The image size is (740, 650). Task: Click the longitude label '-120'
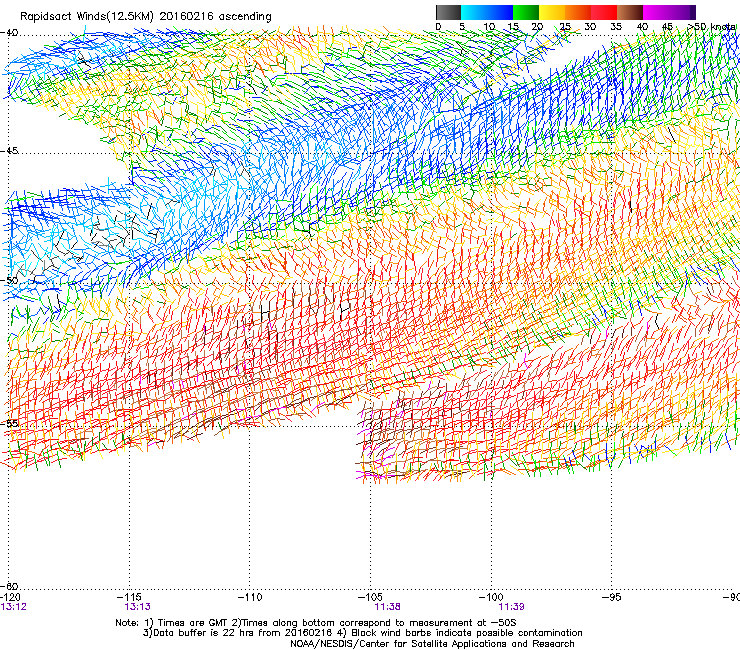pos(10,598)
